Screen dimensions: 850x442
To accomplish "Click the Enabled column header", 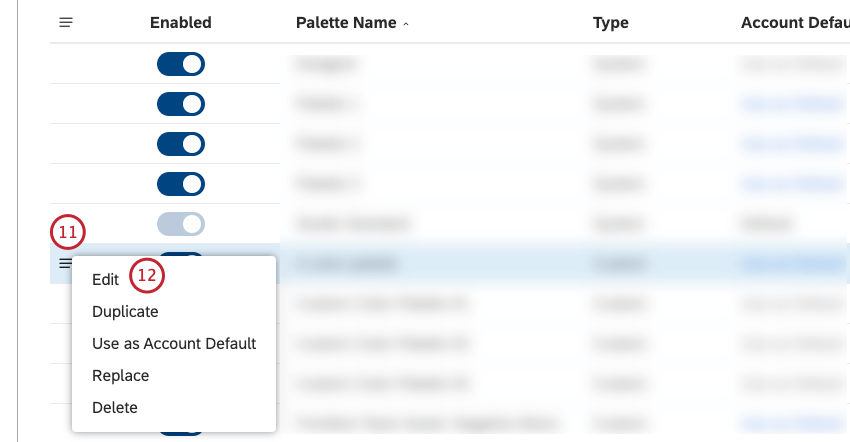I will click(x=181, y=22).
